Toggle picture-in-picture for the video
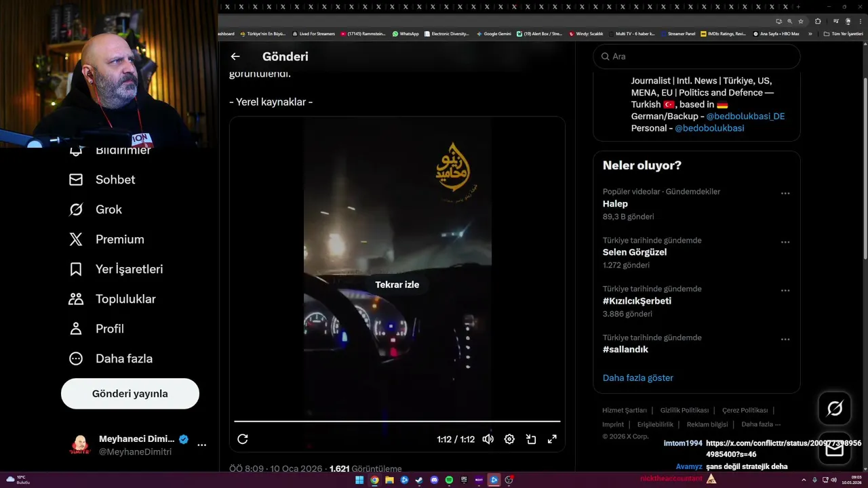Viewport: 868px width, 488px height. (531, 439)
